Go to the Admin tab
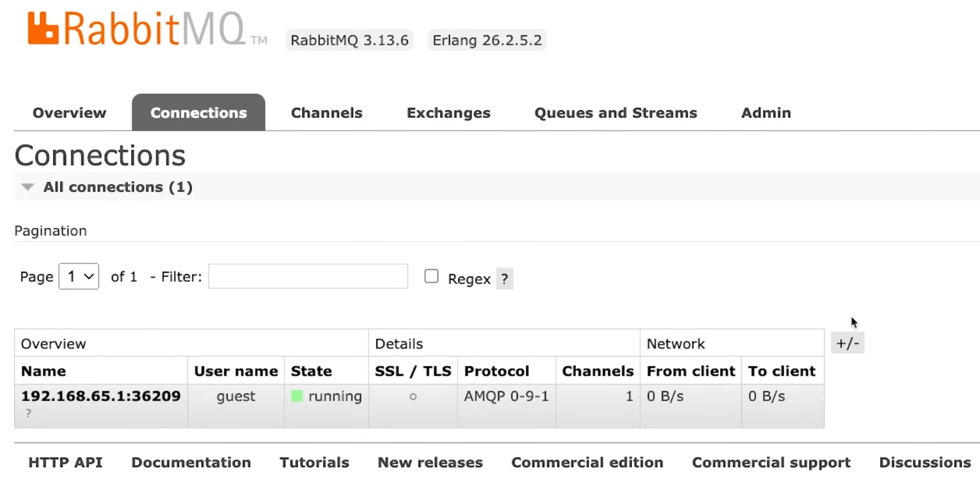The image size is (980, 483). [766, 113]
